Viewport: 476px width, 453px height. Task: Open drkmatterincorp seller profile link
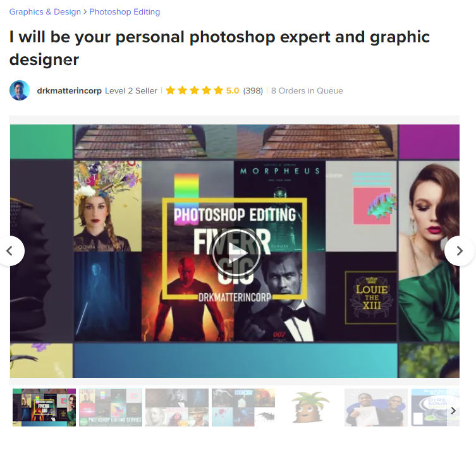tap(69, 91)
